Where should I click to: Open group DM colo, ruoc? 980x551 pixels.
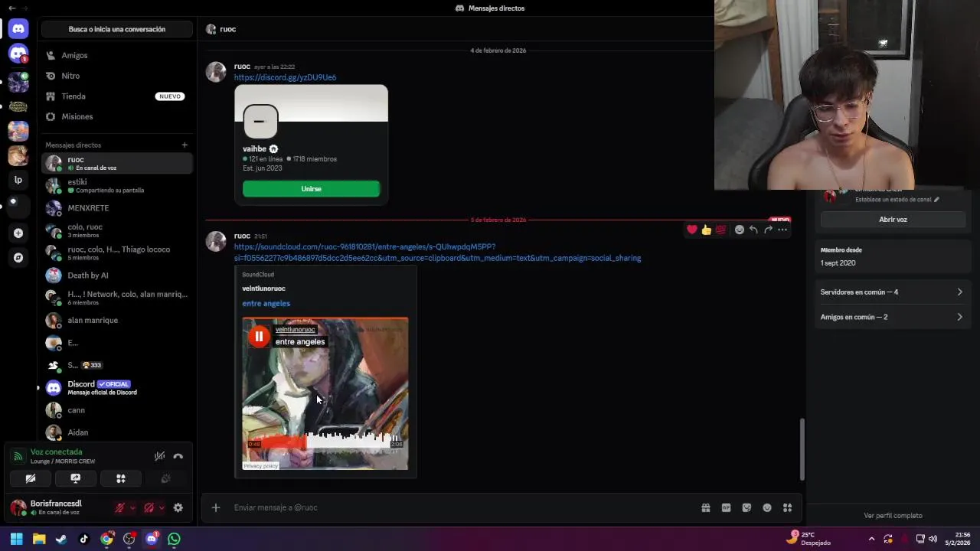point(116,230)
